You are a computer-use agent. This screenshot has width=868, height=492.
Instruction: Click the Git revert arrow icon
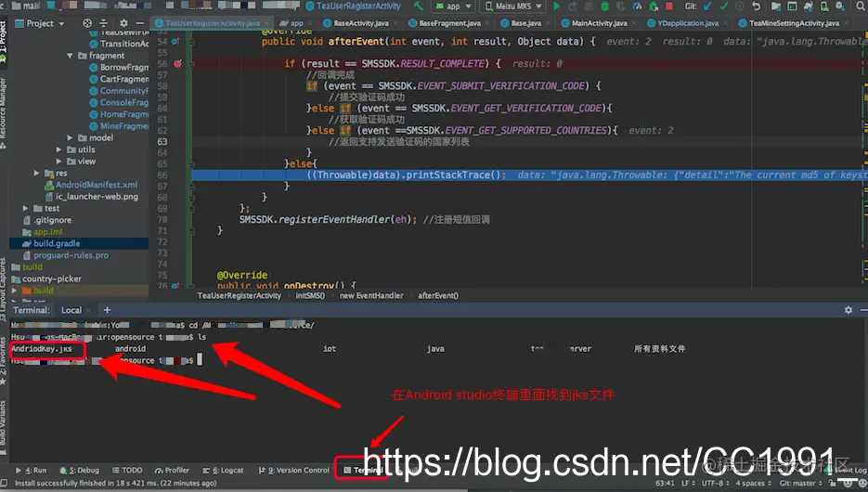[x=757, y=6]
